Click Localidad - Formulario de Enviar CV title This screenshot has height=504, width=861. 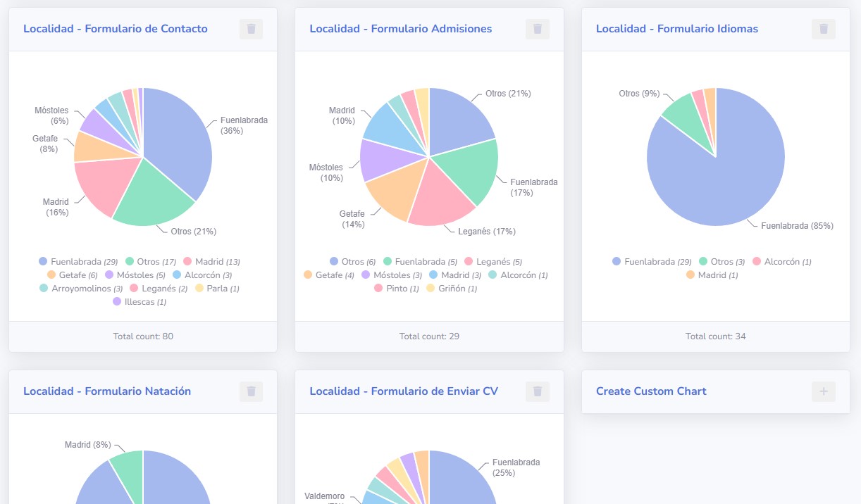(404, 391)
